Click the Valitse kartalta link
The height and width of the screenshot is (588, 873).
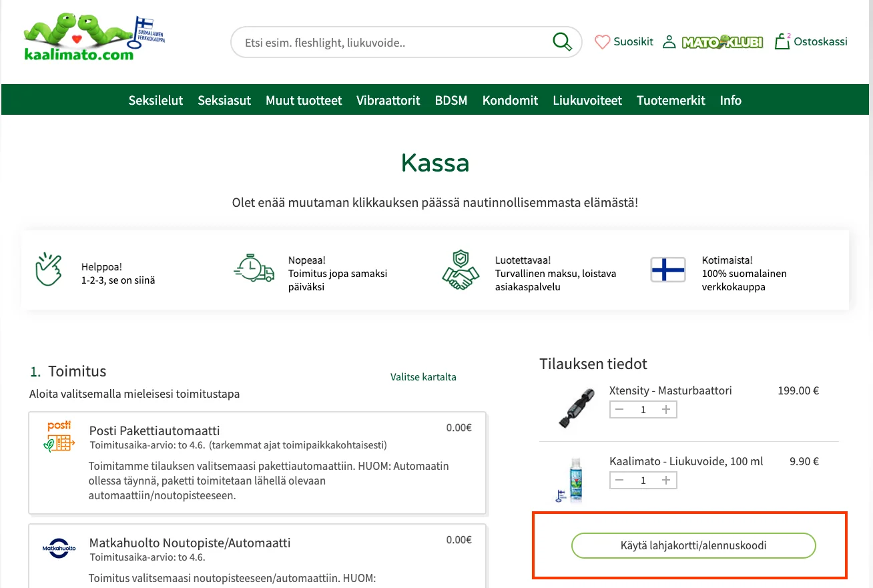click(x=423, y=377)
